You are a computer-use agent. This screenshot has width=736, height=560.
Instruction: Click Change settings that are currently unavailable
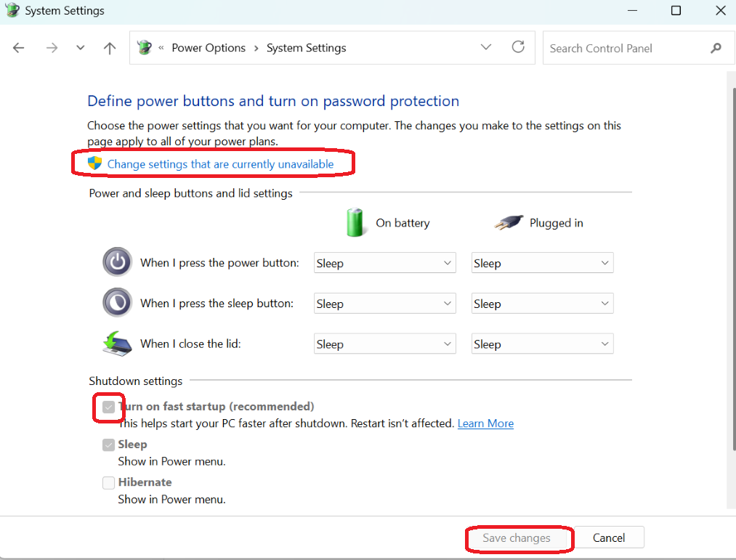pyautogui.click(x=220, y=164)
